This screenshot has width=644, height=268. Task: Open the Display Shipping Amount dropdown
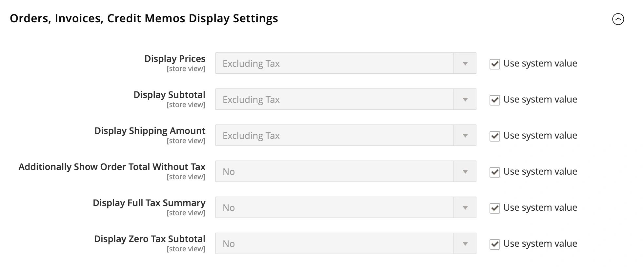coord(346,135)
